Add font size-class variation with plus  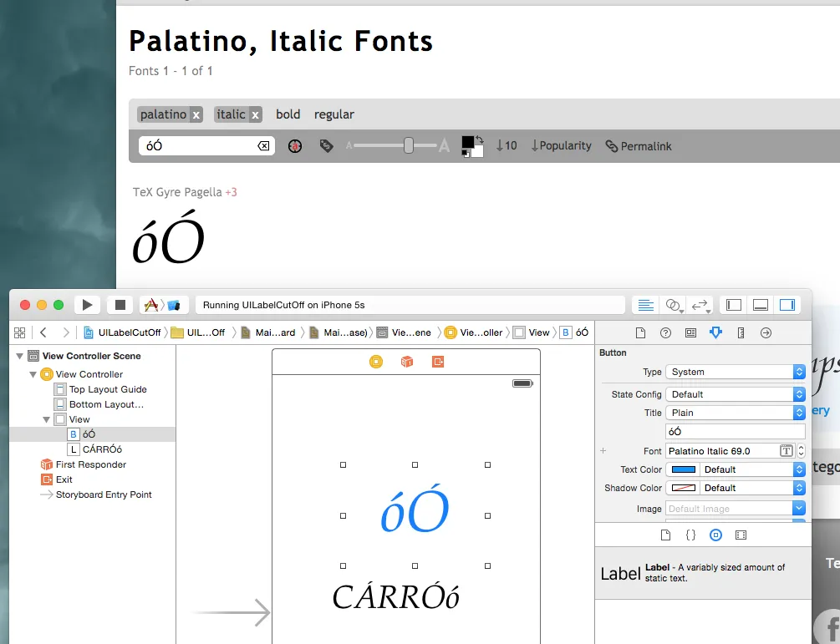coord(603,451)
